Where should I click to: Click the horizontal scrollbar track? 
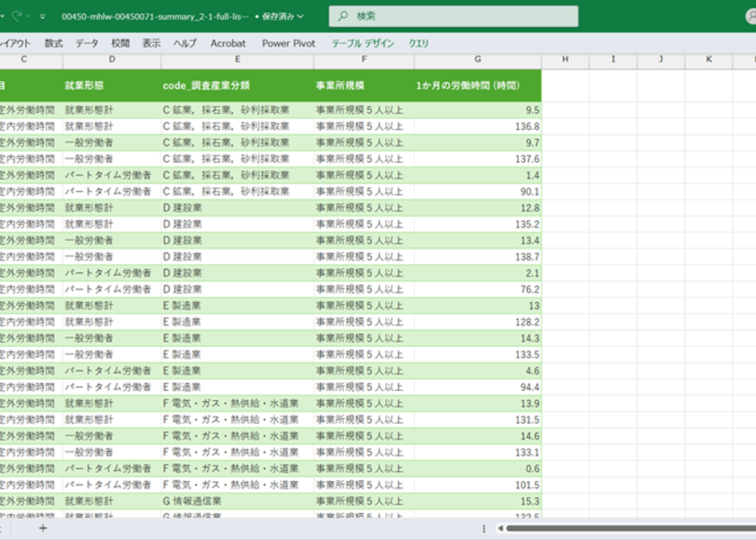(631, 529)
